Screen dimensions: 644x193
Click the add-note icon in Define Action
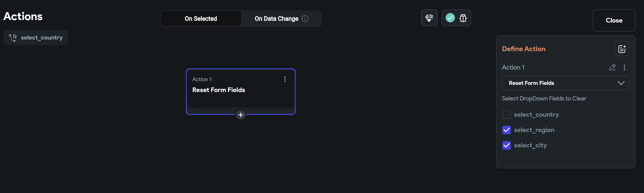pos(622,49)
